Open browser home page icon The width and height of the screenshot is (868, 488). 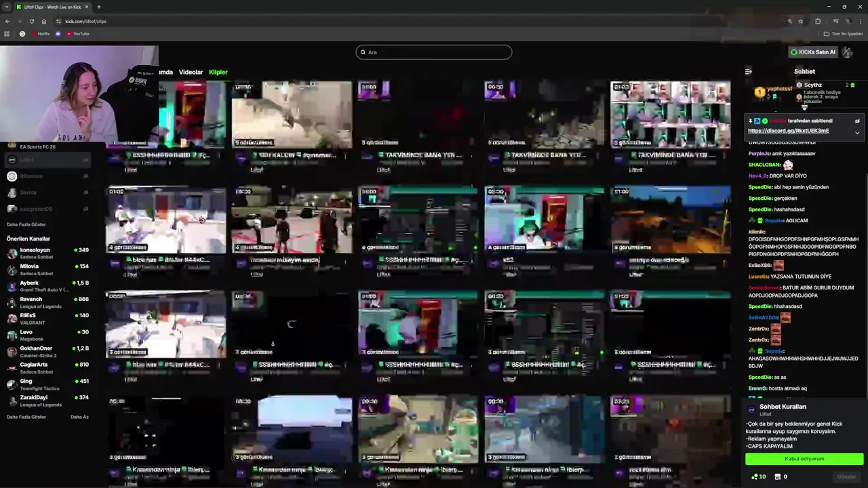(44, 21)
